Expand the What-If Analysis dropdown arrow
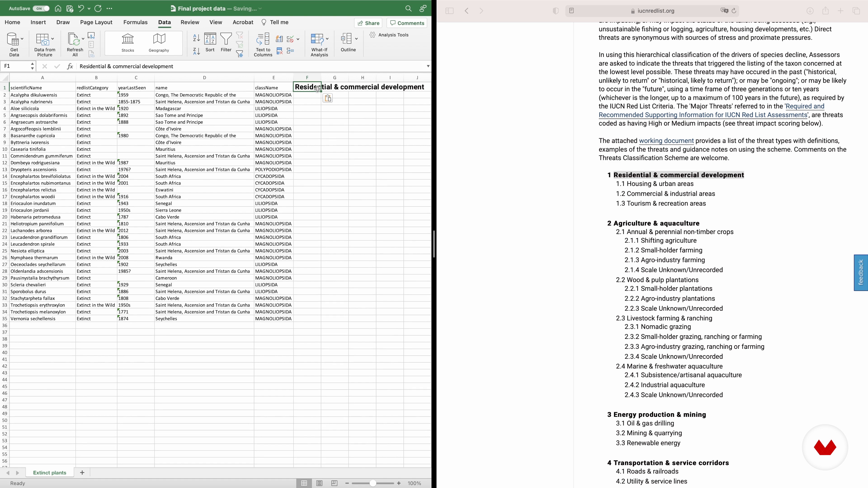The image size is (868, 488). tap(327, 39)
